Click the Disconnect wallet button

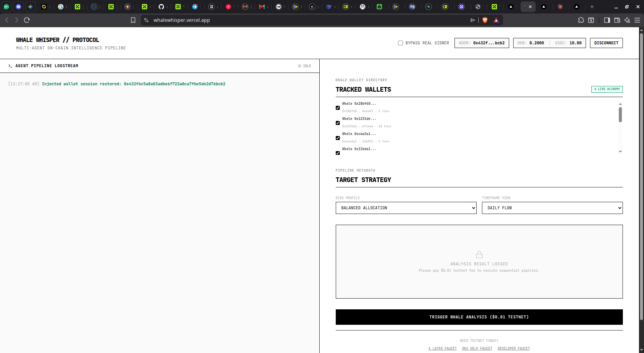(606, 43)
